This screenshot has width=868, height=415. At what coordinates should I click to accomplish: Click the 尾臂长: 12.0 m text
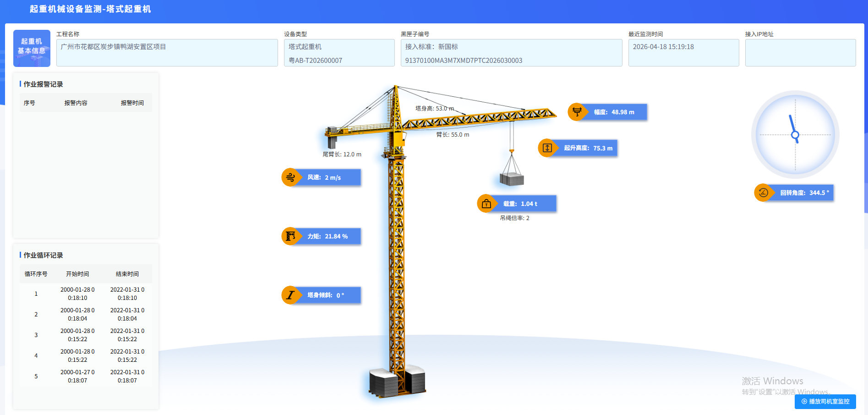click(342, 154)
